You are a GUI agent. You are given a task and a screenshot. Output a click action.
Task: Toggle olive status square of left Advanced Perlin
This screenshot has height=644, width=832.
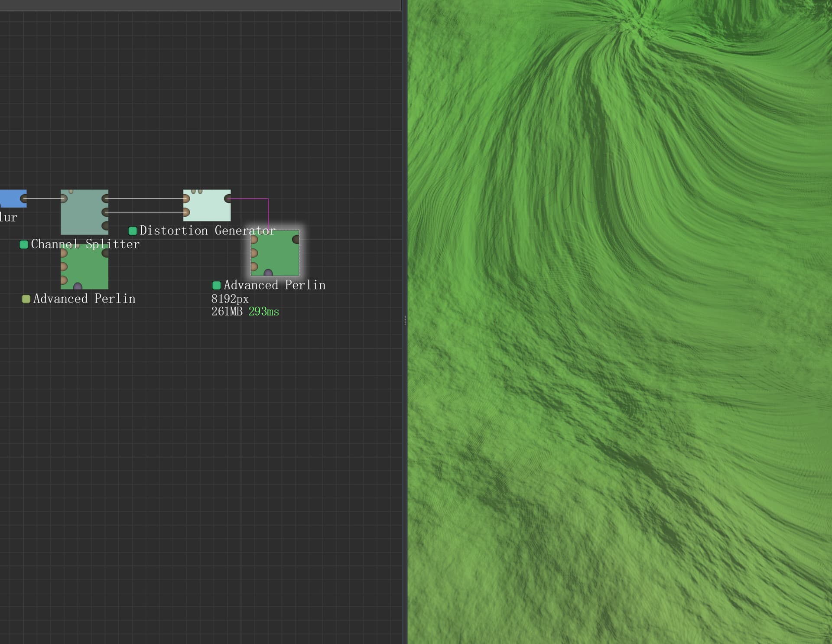pos(26,299)
